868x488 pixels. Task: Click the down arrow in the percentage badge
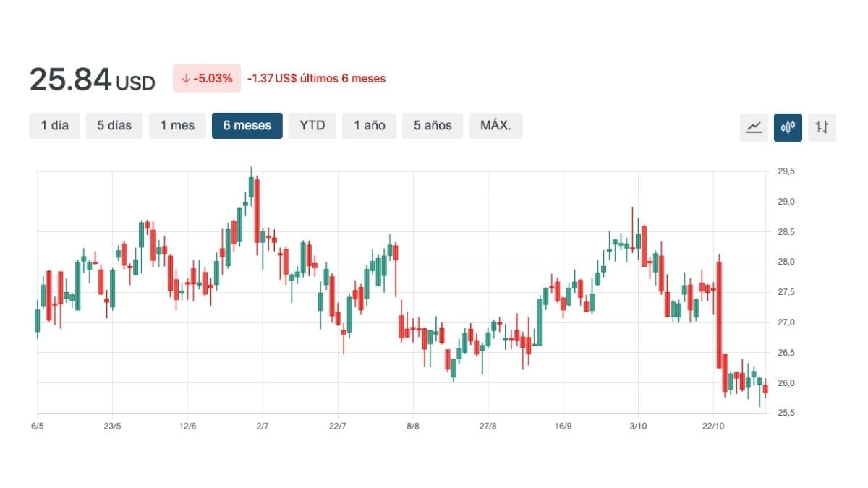(x=185, y=78)
